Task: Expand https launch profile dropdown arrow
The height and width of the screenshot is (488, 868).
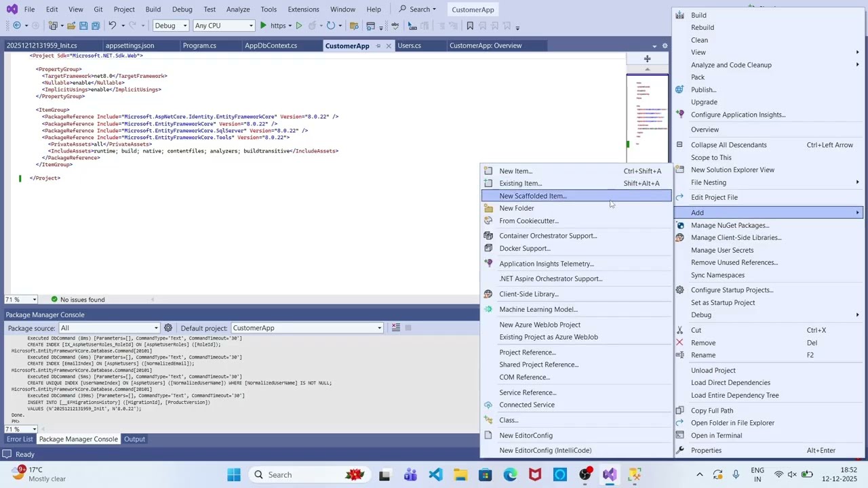Action: coord(290,26)
